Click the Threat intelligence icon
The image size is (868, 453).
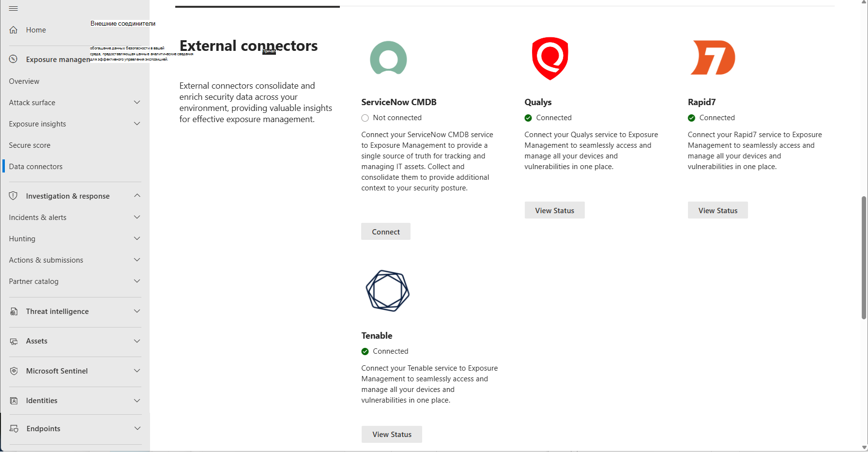[14, 312]
